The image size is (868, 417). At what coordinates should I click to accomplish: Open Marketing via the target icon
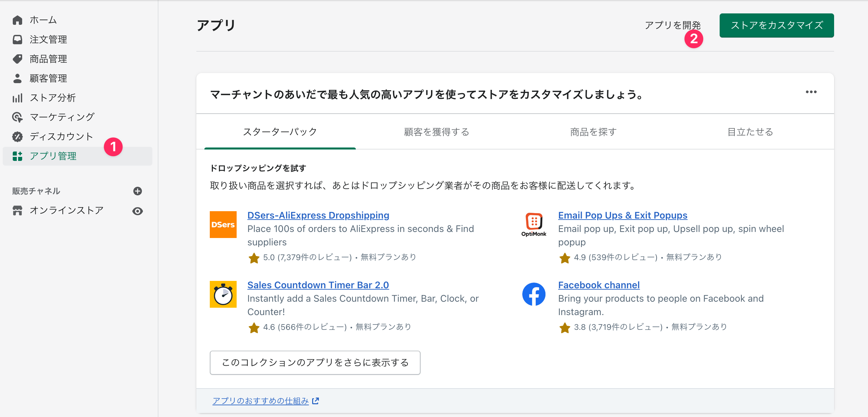point(17,117)
